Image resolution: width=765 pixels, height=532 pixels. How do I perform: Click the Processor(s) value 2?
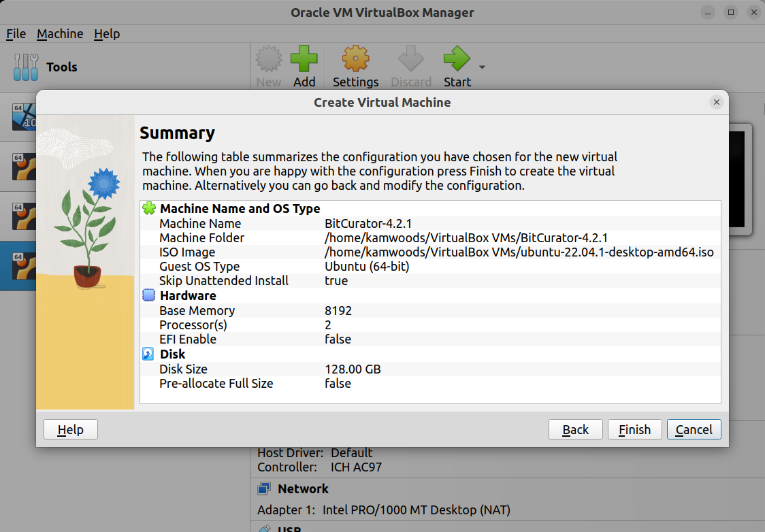[328, 325]
